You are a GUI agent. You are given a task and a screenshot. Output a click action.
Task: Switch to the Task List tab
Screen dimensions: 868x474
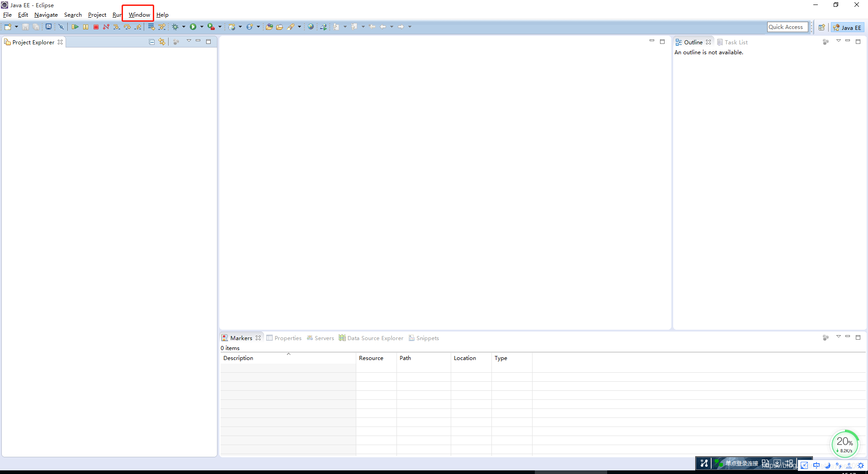[x=732, y=42]
